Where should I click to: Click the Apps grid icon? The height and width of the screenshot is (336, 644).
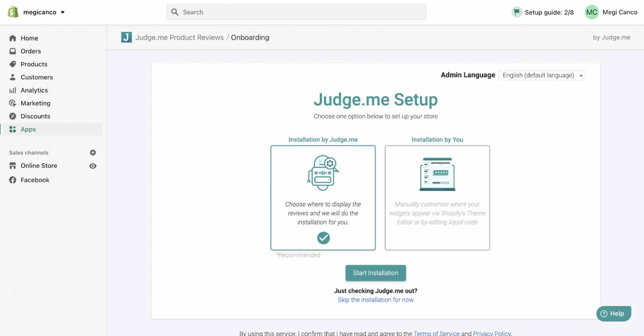[13, 129]
